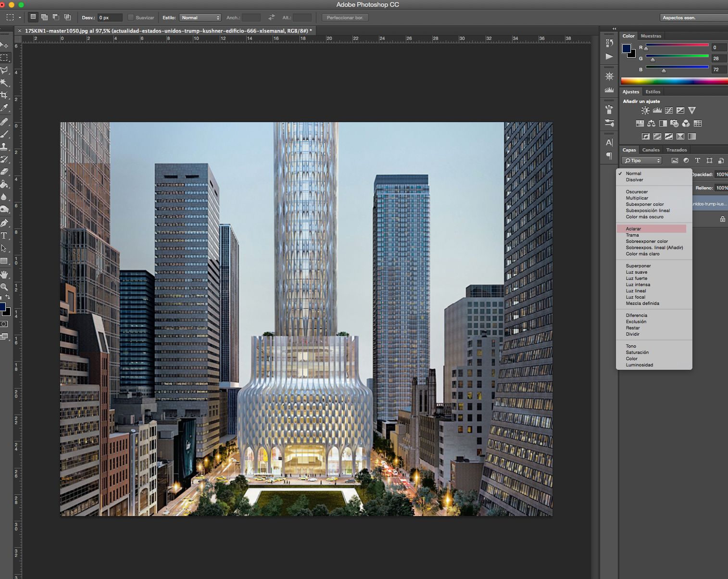Choose Add to Selection mode

44,17
